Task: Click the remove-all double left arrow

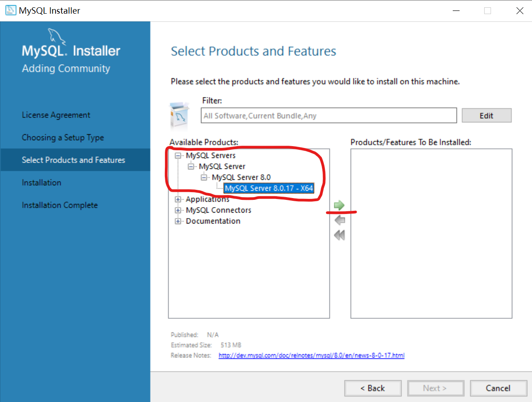Action: click(x=339, y=235)
